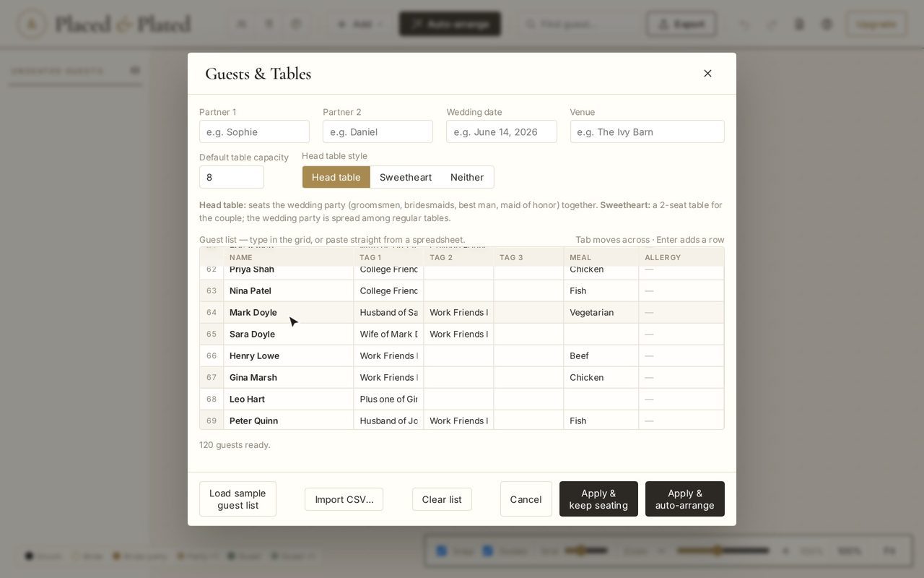Open the Import CSV dialog
924x578 pixels.
(344, 499)
